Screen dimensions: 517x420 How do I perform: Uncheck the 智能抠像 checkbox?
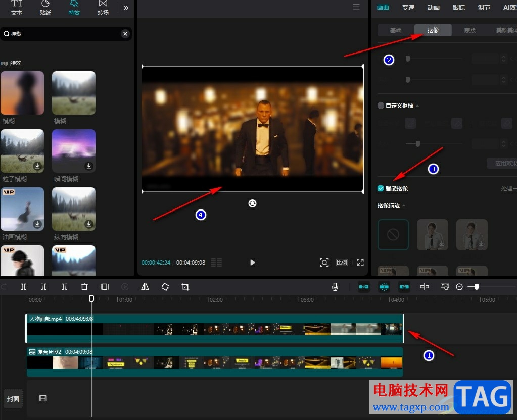pyautogui.click(x=381, y=188)
